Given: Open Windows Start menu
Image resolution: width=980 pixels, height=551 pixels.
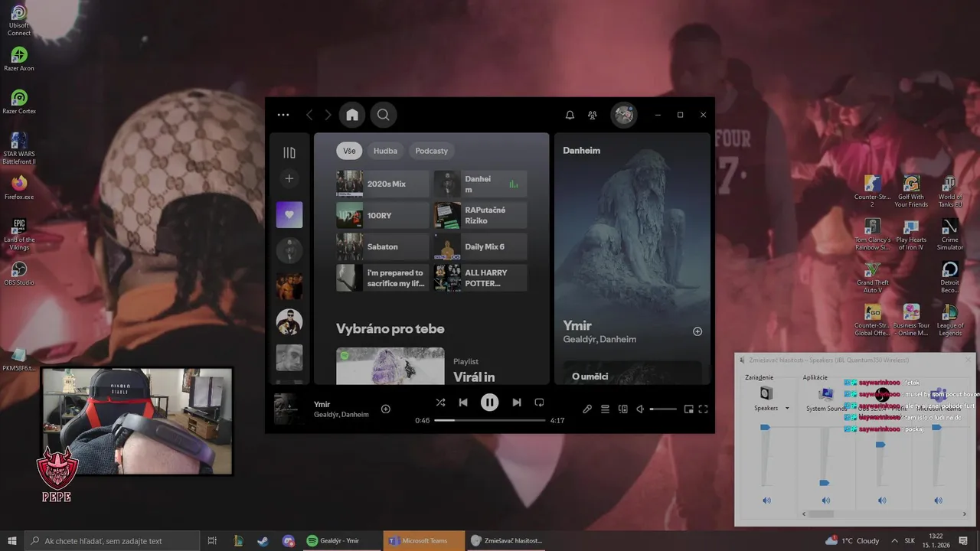Looking at the screenshot, I should pyautogui.click(x=12, y=541).
